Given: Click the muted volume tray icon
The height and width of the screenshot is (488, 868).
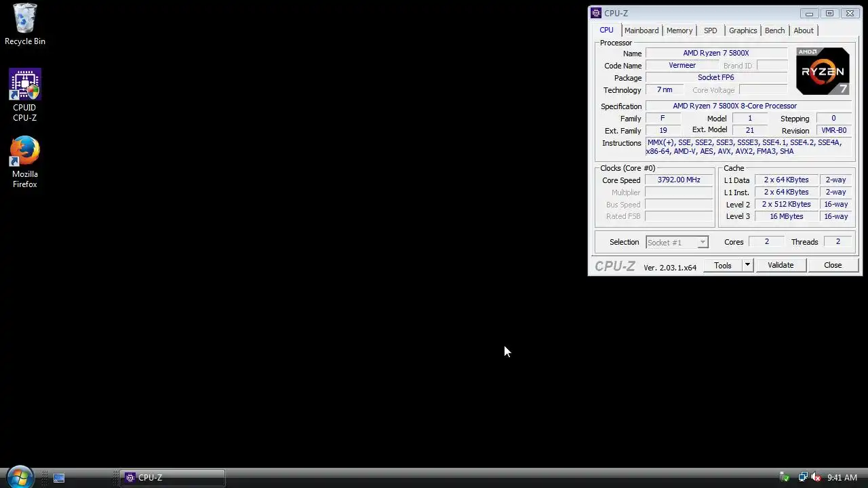Looking at the screenshot, I should [816, 478].
